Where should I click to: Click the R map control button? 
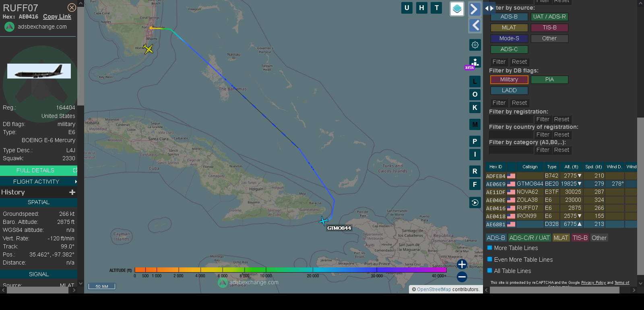475,171
